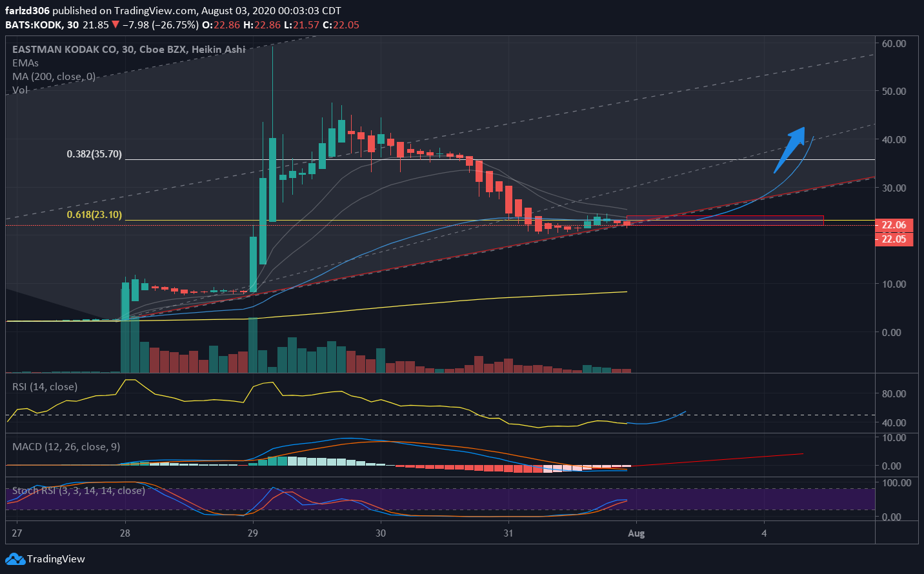924x574 pixels.
Task: Click the date 28 on time axis
Action: coord(125,533)
